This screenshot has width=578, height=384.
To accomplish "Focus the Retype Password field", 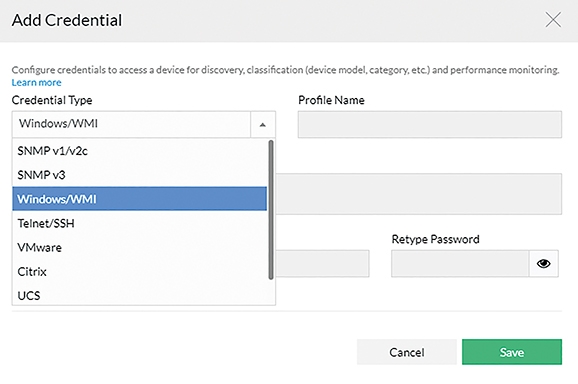I will [460, 263].
